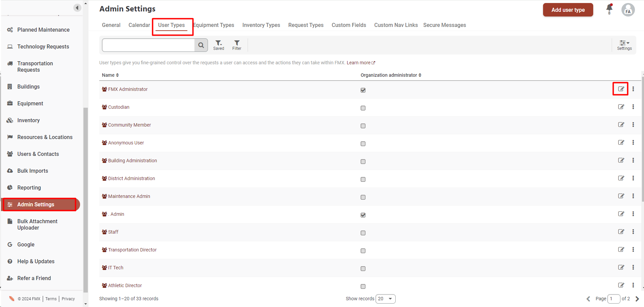The image size is (644, 307).
Task: Click the edit icon for FMX Administrator
Action: point(621,89)
